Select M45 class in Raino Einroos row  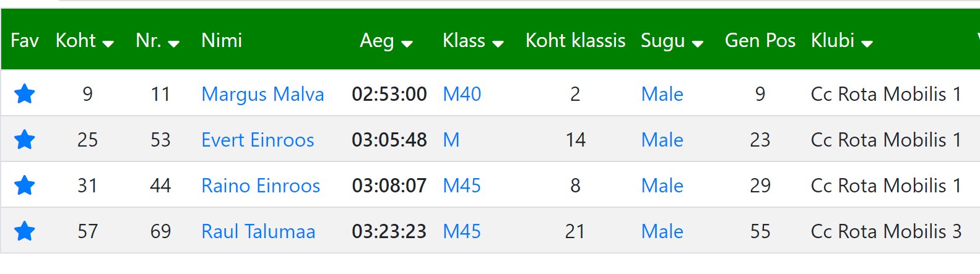(x=462, y=186)
